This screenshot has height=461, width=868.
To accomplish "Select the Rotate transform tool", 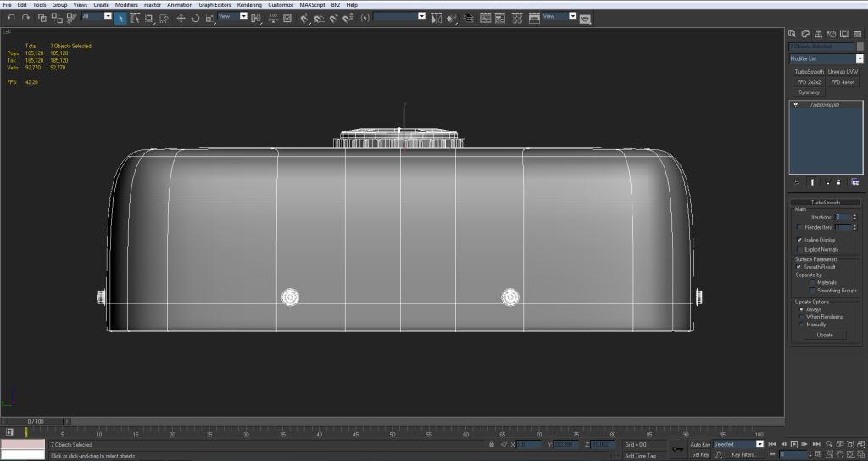I will tap(195, 17).
